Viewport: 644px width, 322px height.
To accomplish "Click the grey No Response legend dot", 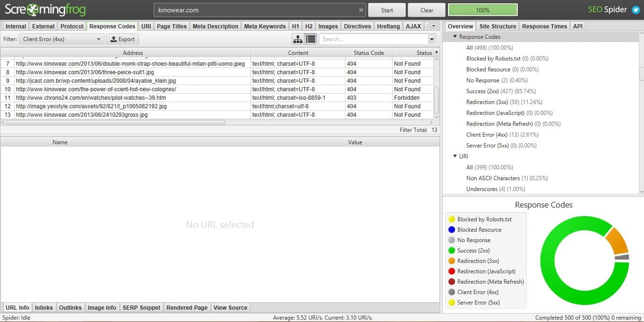I will [x=451, y=240].
